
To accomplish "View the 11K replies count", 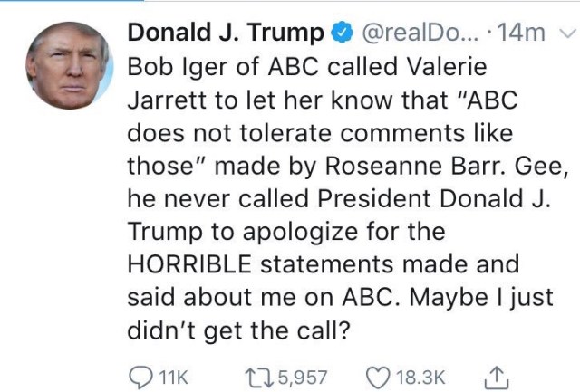I will click(174, 375).
